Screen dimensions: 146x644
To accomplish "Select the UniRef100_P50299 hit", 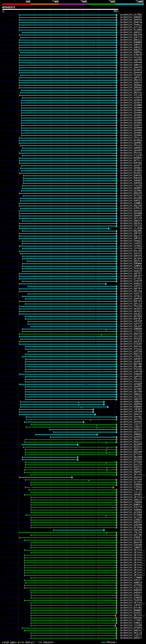I will [131, 306].
